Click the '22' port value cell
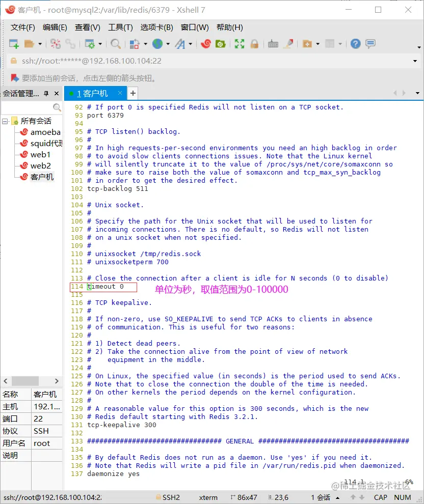The image size is (424, 504). pyautogui.click(x=47, y=419)
